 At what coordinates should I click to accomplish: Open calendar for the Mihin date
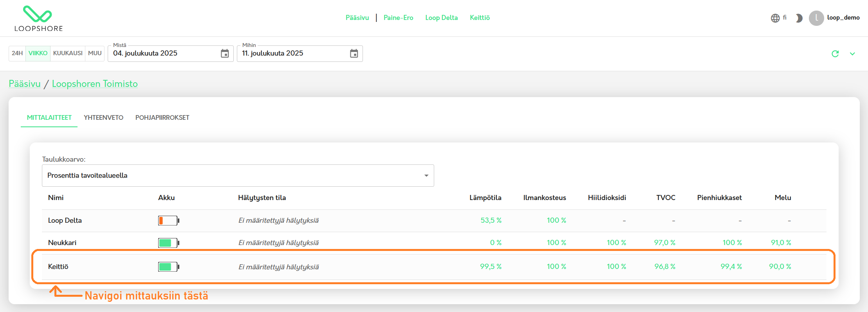[354, 54]
